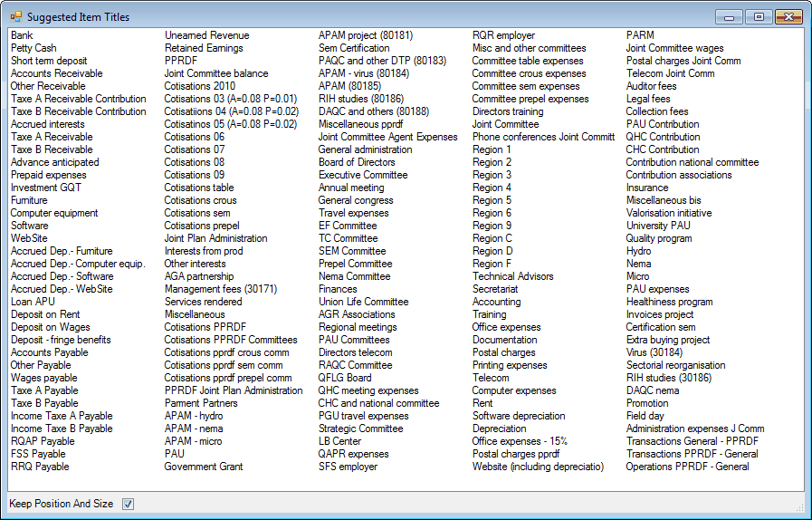Select 'Strategic Committee' entry

tap(361, 429)
